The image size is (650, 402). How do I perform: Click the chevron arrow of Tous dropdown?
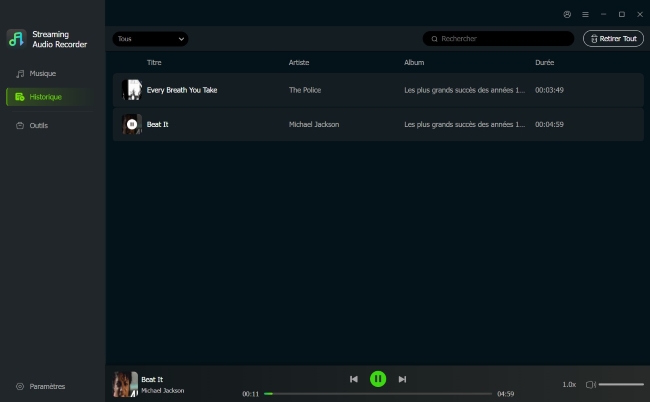click(181, 39)
